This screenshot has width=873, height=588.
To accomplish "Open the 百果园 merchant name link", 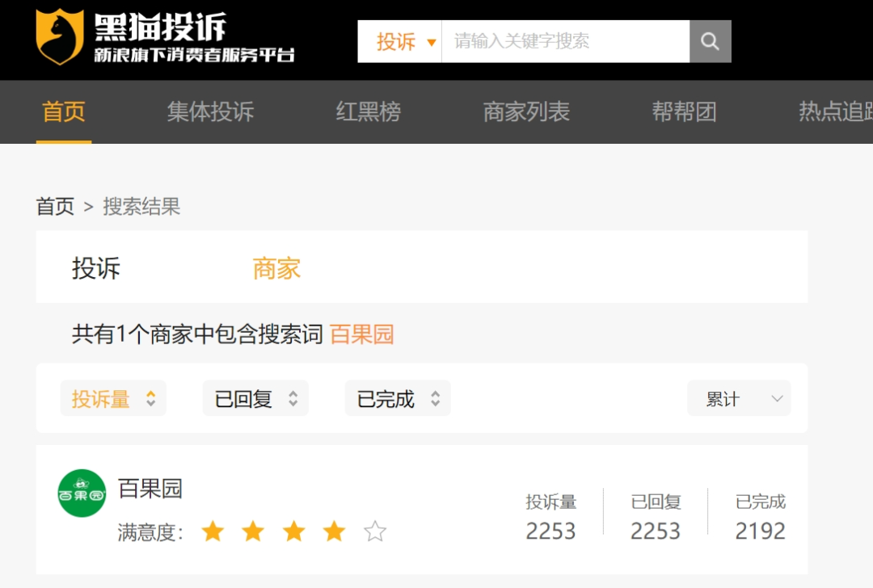I will click(x=150, y=489).
